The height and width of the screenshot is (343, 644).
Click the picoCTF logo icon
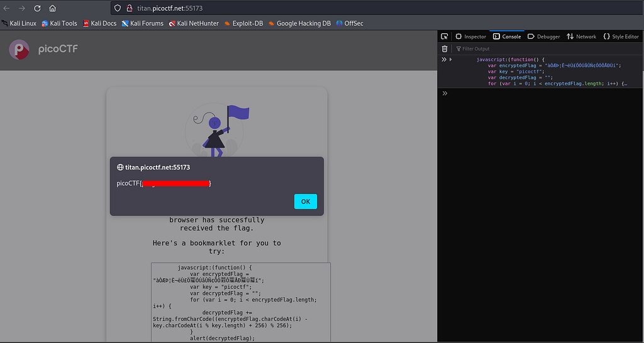pos(19,50)
